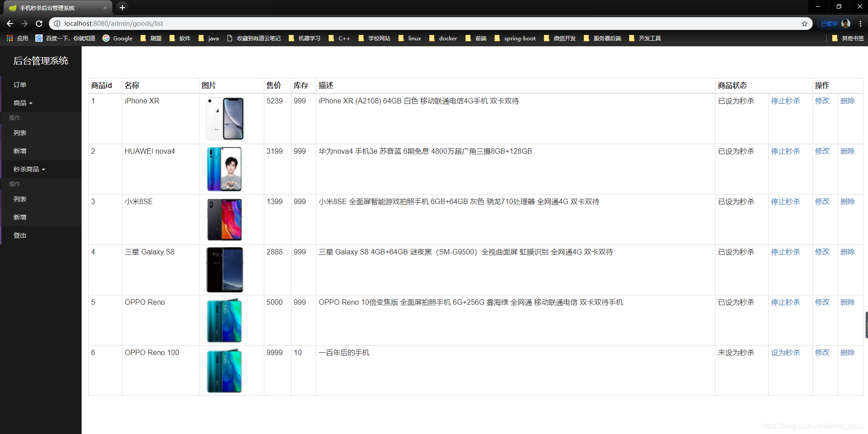This screenshot has width=868, height=434.
Task: Stop flash sale for iPhone XR
Action: 786,101
